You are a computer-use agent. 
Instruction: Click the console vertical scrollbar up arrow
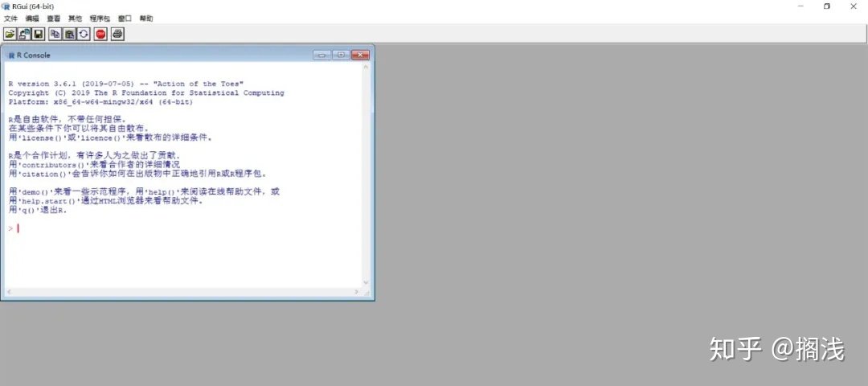click(366, 67)
